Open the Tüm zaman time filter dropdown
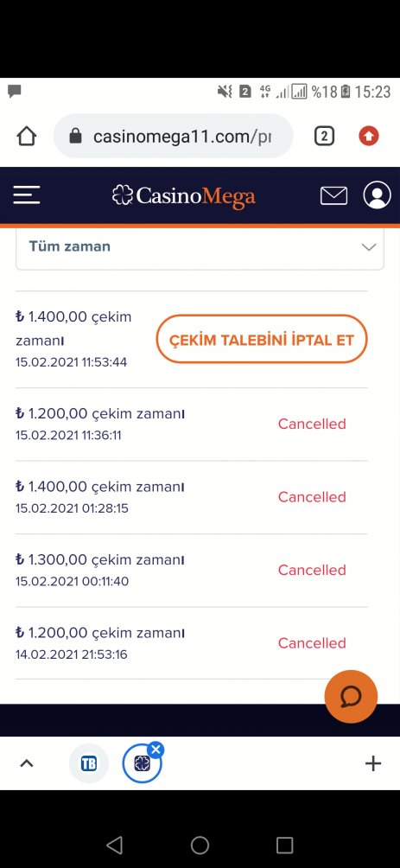The height and width of the screenshot is (868, 400). point(200,247)
